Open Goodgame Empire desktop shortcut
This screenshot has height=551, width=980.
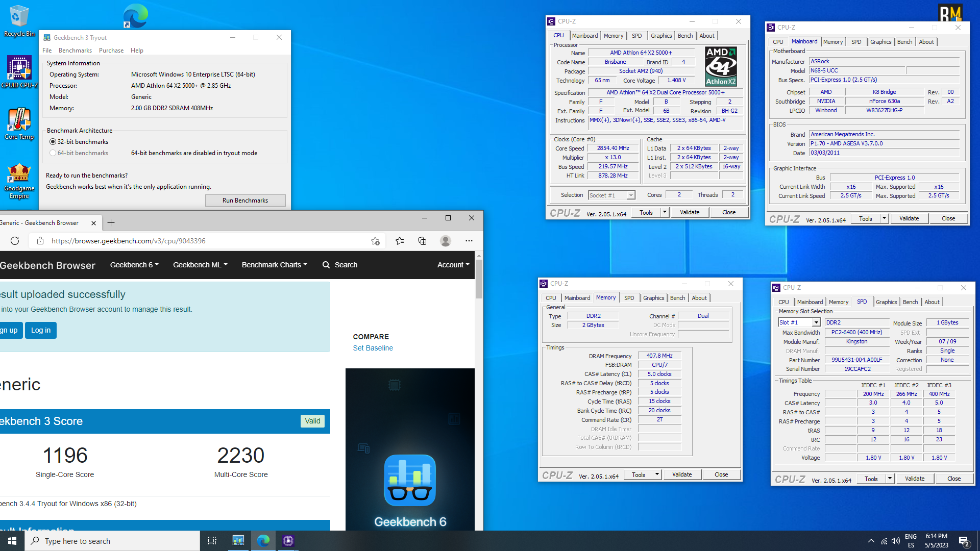point(19,181)
